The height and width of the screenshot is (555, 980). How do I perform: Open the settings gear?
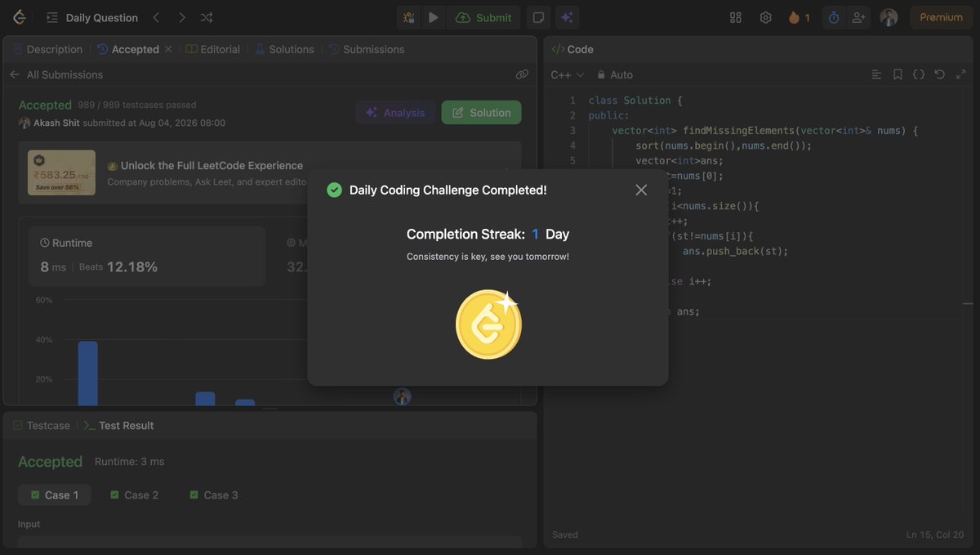pos(765,17)
